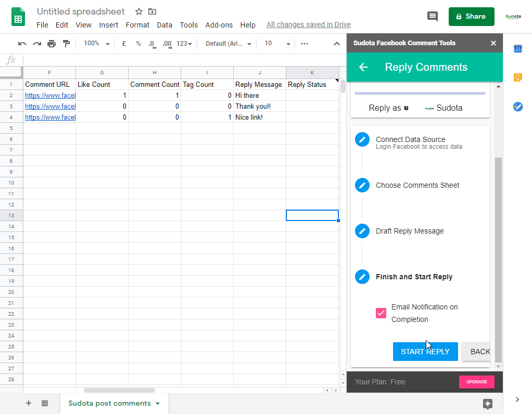This screenshot has height=414, width=532.
Task: Format as percent icon
Action: pyautogui.click(x=138, y=44)
